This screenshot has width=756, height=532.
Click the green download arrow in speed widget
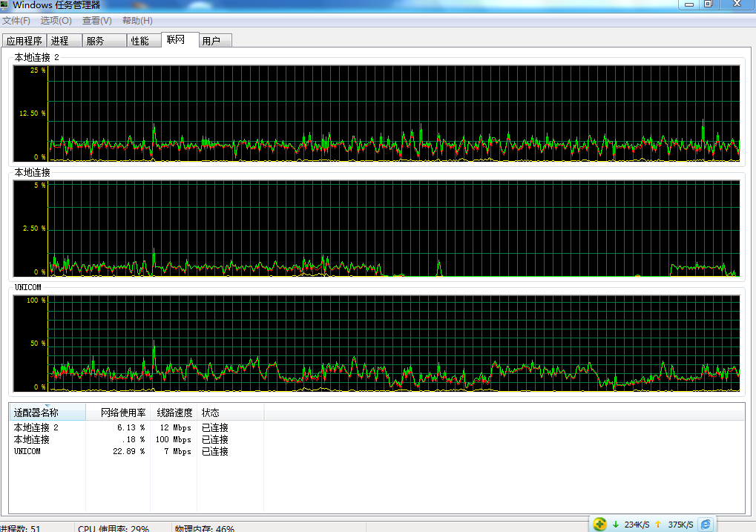tap(616, 525)
